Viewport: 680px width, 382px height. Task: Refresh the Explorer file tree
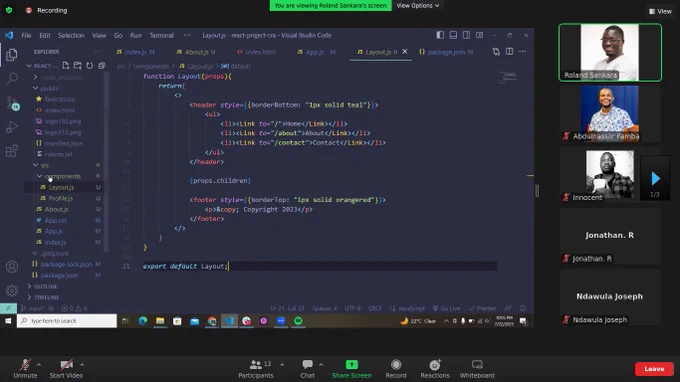click(x=90, y=65)
